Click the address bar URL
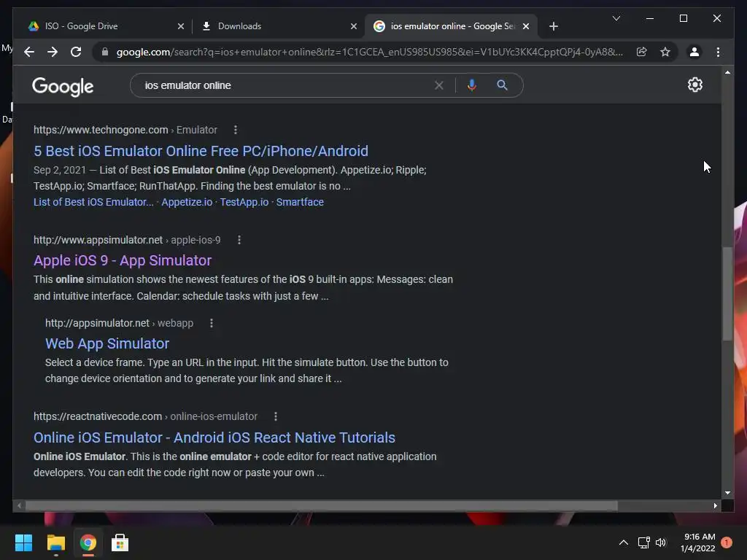 point(370,52)
